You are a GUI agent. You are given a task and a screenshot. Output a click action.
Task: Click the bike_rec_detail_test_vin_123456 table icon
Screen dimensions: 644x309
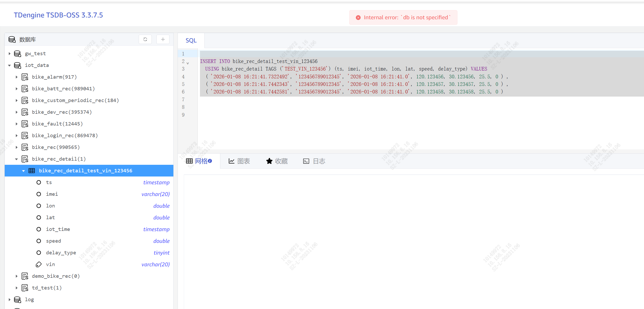(32, 171)
